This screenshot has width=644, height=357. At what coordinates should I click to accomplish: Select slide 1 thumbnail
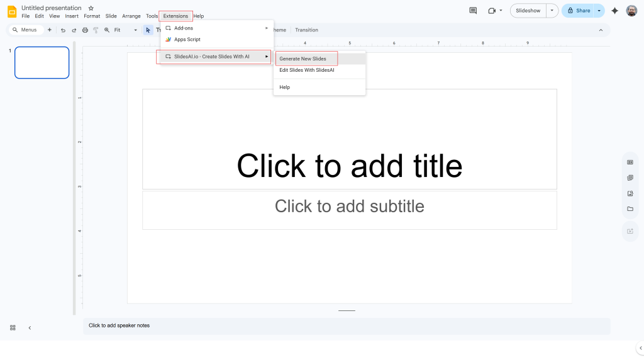coord(42,62)
